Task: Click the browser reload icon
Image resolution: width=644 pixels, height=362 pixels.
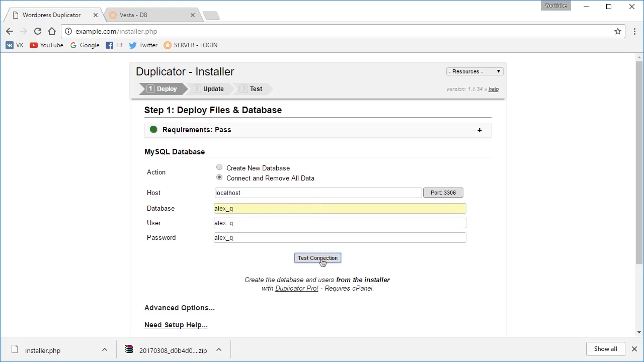Action: coord(38,31)
